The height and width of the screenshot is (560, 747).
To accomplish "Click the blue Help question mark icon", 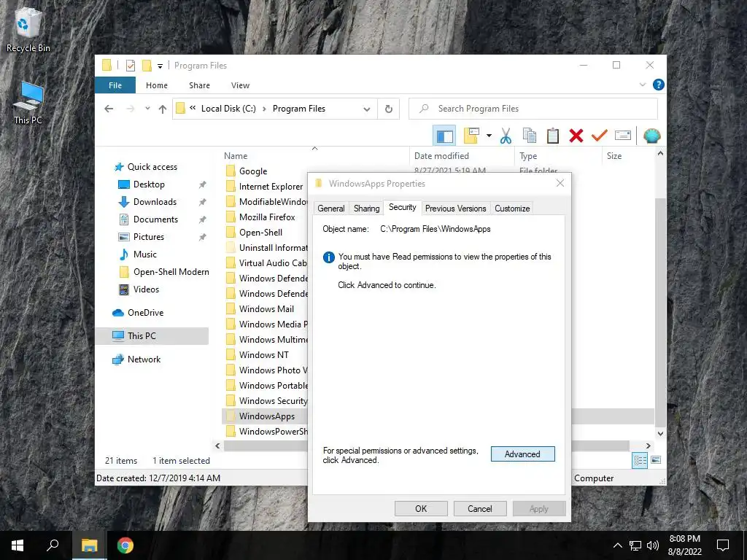I will point(659,85).
